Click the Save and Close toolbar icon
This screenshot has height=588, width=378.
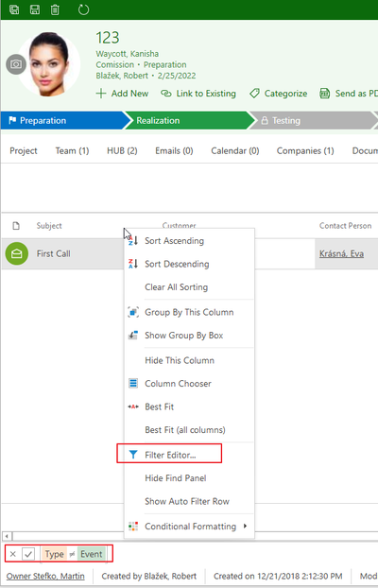tap(14, 9)
